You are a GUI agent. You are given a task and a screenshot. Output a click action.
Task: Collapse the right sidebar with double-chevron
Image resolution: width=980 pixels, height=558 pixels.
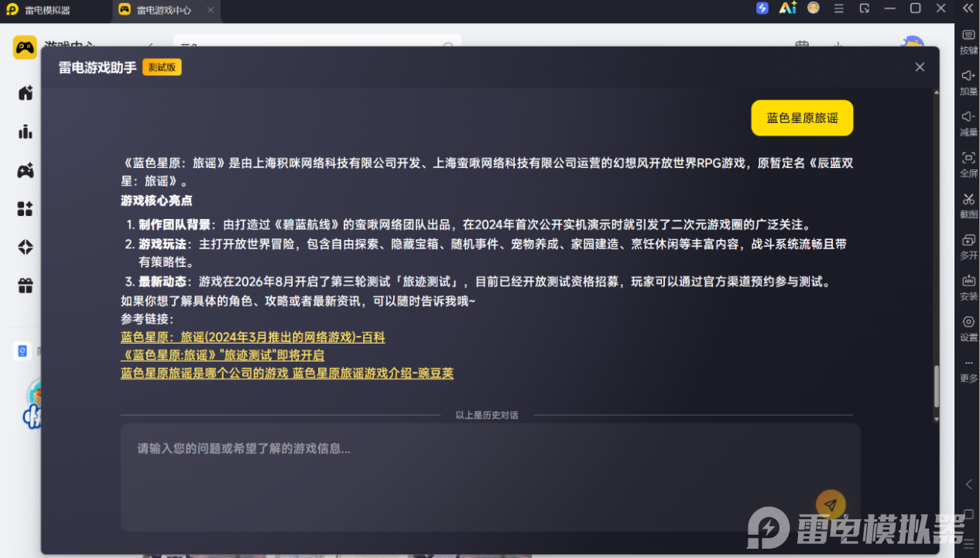coord(968,9)
